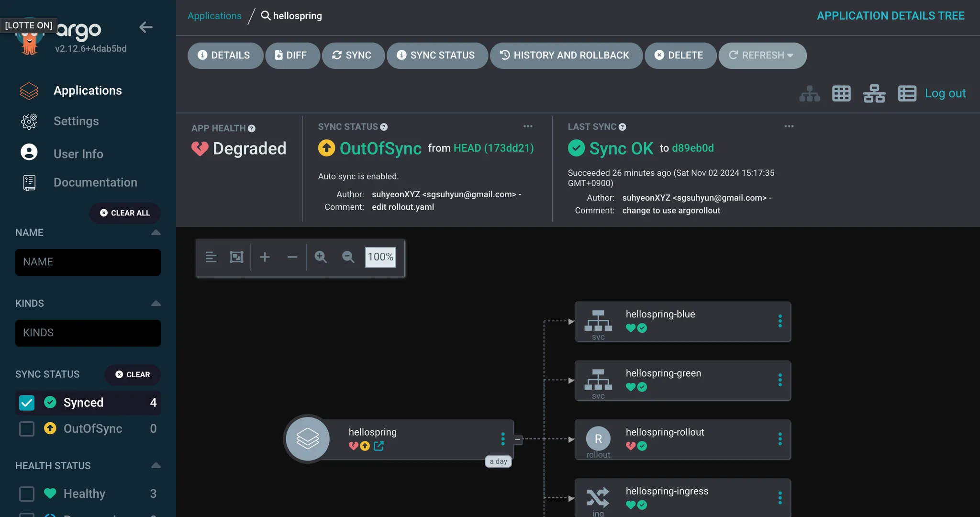Open hellospring-rollout node options menu
Viewport: 980px width, 517px height.
pyautogui.click(x=780, y=439)
